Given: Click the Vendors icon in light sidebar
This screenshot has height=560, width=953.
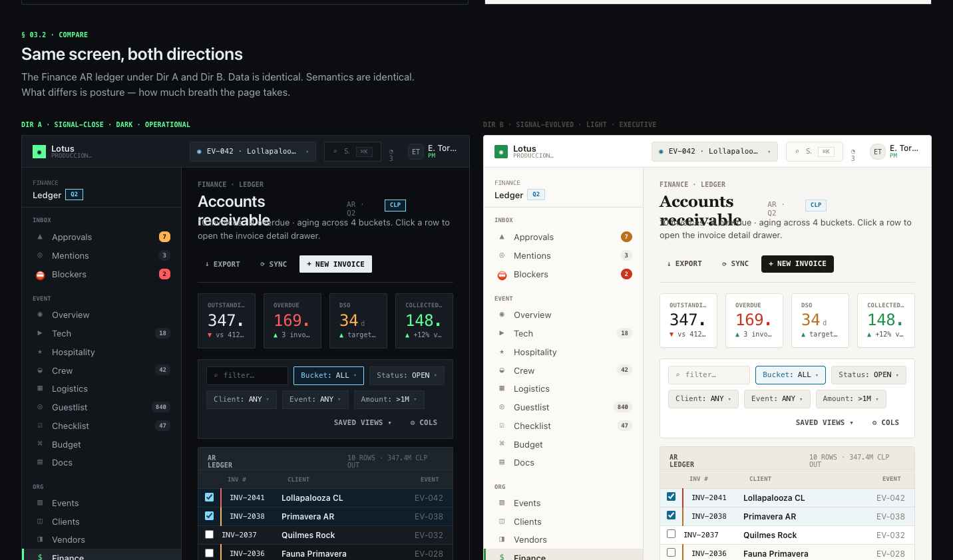Looking at the screenshot, I should [502, 539].
